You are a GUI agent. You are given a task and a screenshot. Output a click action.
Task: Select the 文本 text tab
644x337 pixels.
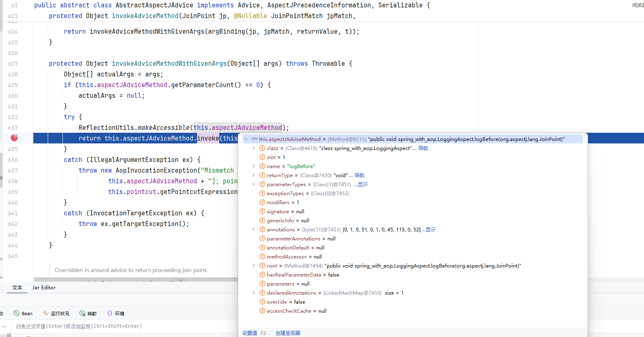[17, 288]
